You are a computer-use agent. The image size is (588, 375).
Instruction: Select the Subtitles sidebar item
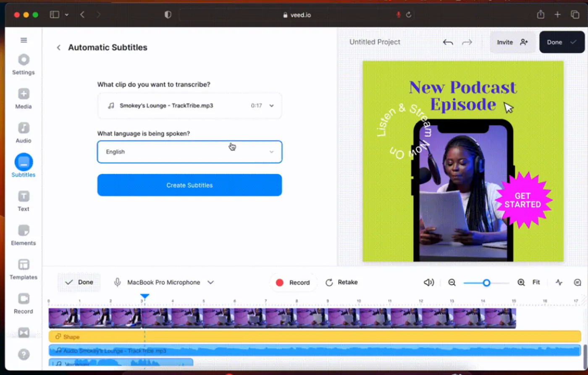click(x=24, y=165)
